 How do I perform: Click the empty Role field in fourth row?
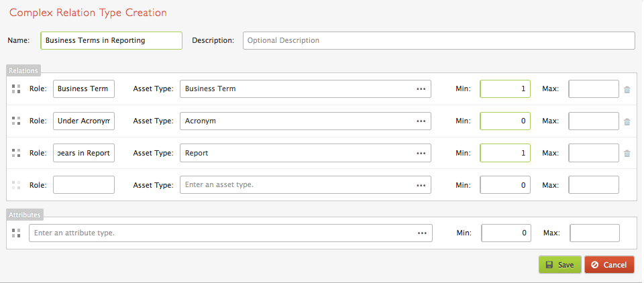pos(84,185)
